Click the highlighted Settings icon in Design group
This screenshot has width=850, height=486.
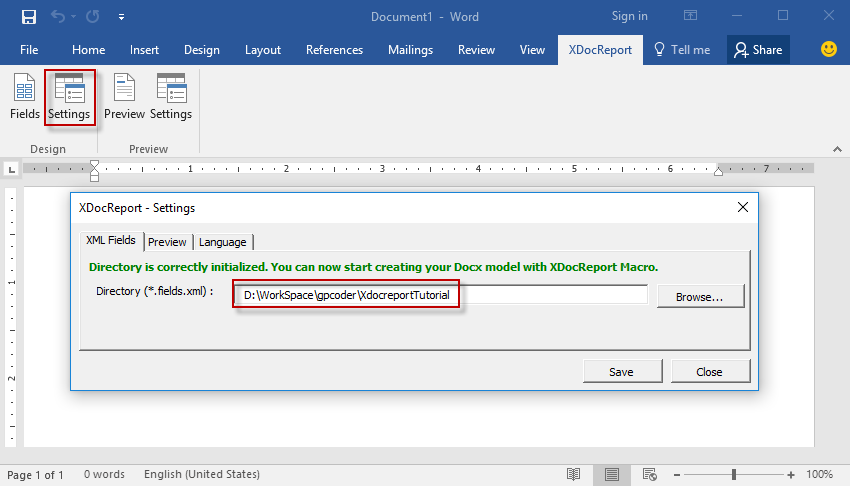[x=69, y=98]
